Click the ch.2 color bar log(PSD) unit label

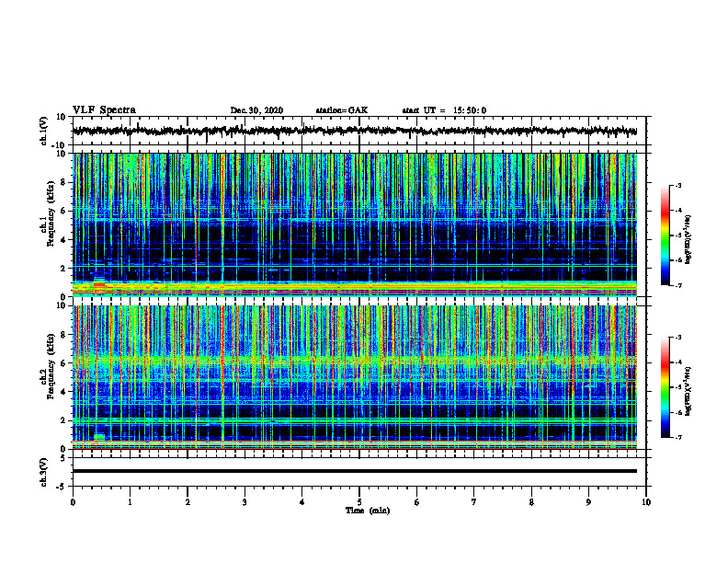pyautogui.click(x=688, y=391)
